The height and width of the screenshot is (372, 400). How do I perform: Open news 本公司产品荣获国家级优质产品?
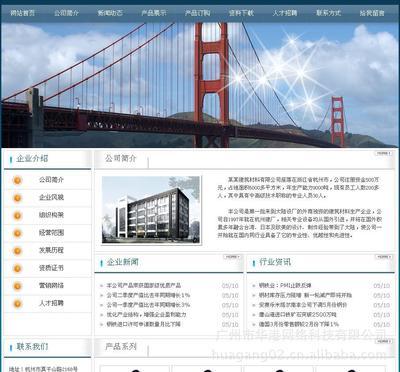click(x=144, y=286)
